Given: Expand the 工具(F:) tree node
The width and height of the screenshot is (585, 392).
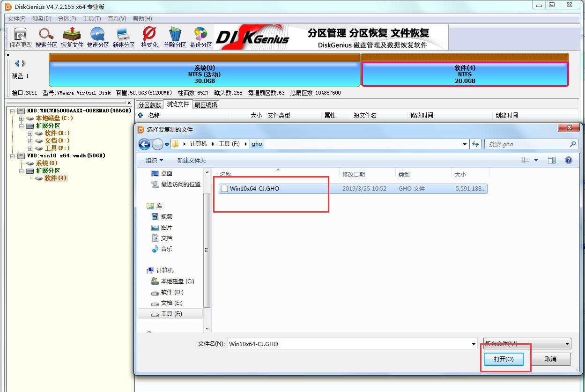Looking at the screenshot, I should (x=30, y=148).
